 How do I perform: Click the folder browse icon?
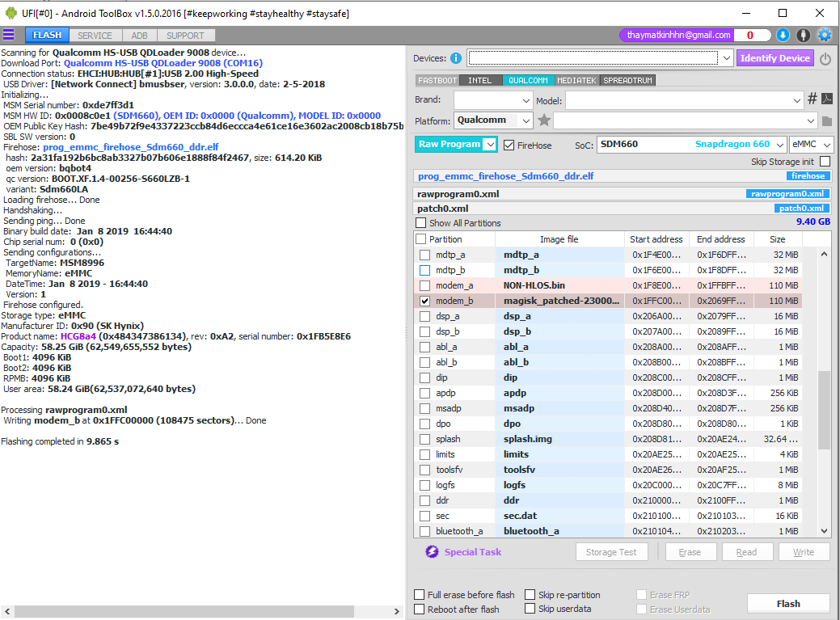tap(827, 121)
